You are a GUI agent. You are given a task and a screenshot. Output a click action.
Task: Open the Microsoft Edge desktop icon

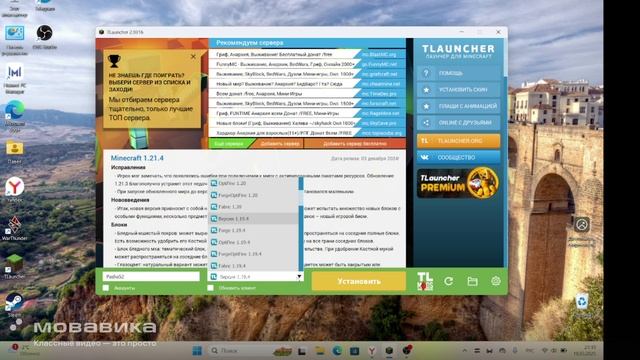[x=15, y=116]
